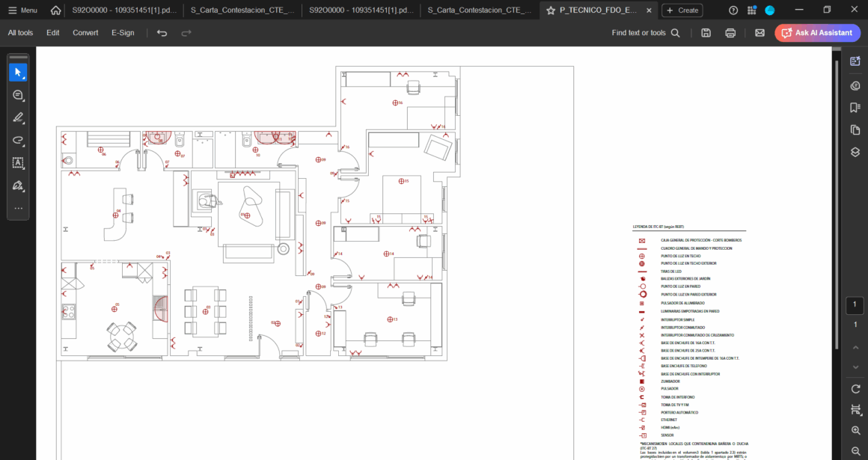
Task: Choose the Add comment tool
Action: [x=18, y=95]
